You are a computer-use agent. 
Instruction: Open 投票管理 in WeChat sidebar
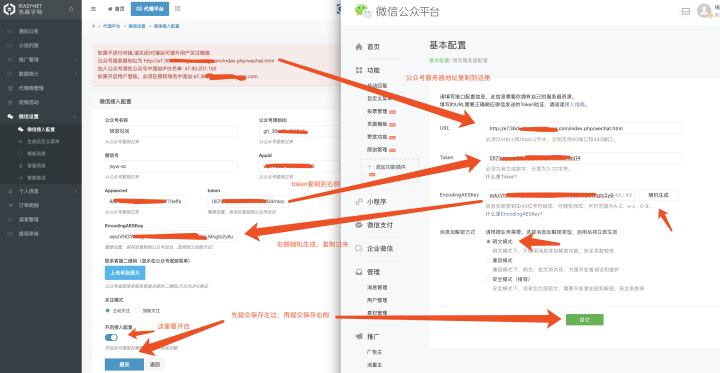tap(377, 111)
